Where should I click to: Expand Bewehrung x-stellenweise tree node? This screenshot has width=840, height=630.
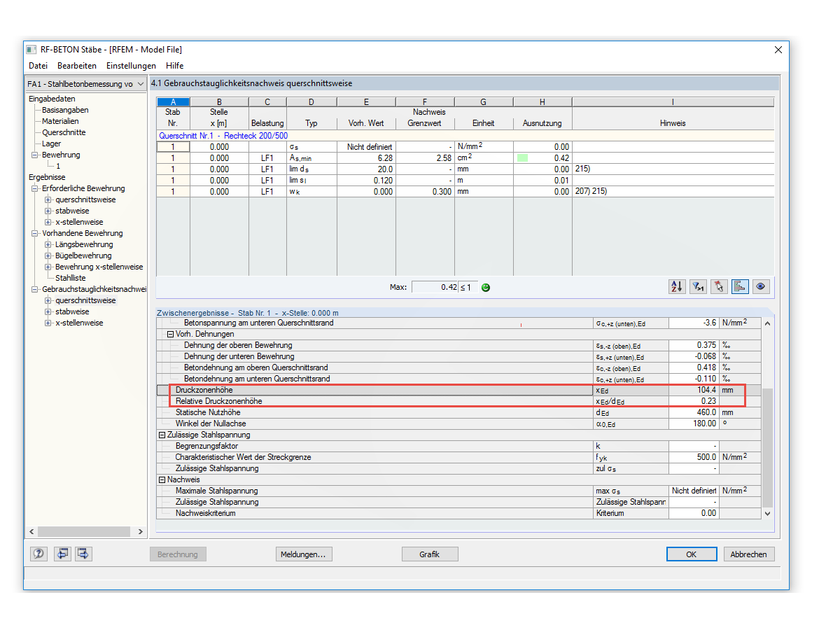click(48, 267)
